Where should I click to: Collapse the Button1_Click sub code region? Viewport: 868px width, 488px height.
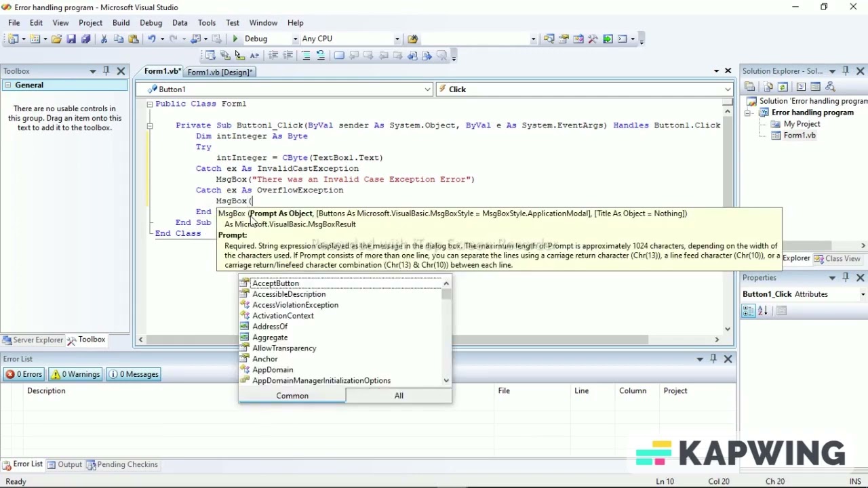150,125
